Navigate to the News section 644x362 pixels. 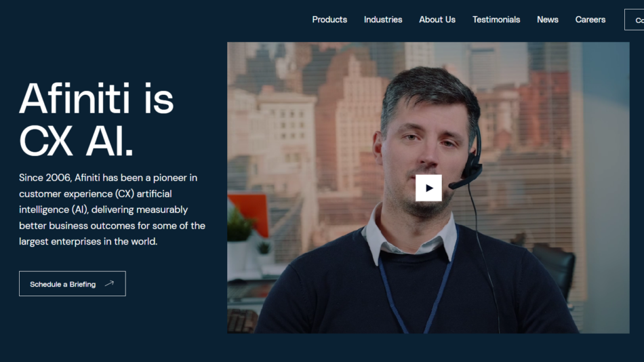(x=548, y=20)
